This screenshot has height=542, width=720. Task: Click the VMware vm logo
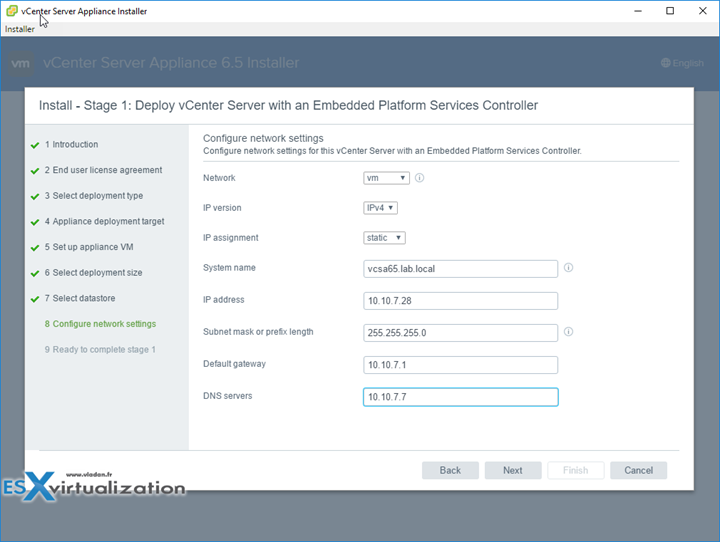click(21, 63)
